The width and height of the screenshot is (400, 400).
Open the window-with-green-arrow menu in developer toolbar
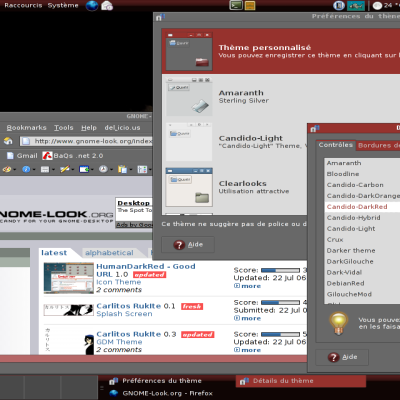pos(86,170)
